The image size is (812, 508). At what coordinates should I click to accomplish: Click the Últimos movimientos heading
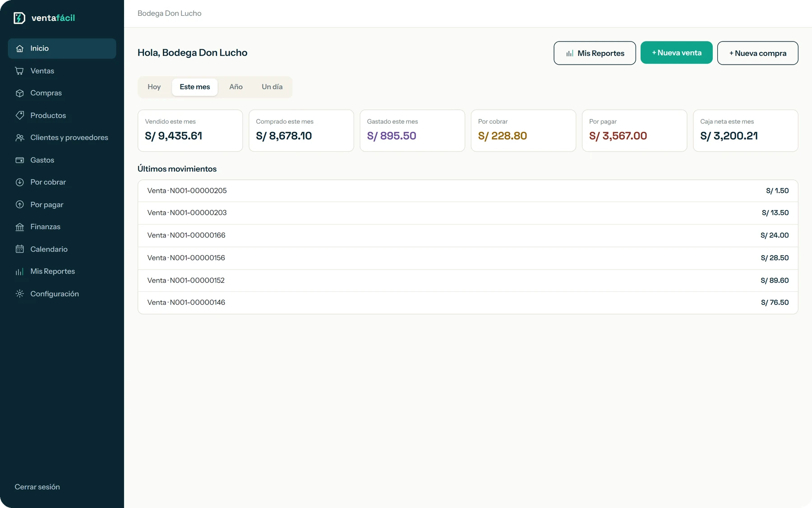coord(177,169)
